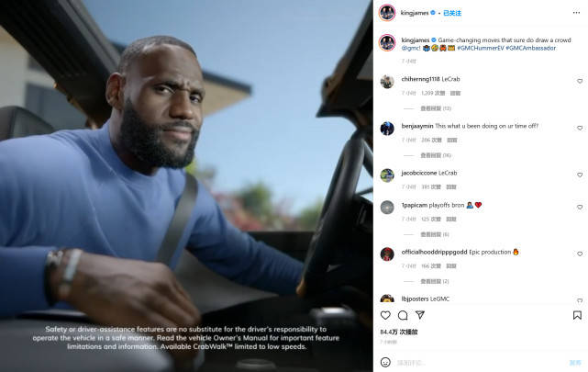
Task: Open chihernng1118 commenter avatar
Action: click(x=387, y=82)
